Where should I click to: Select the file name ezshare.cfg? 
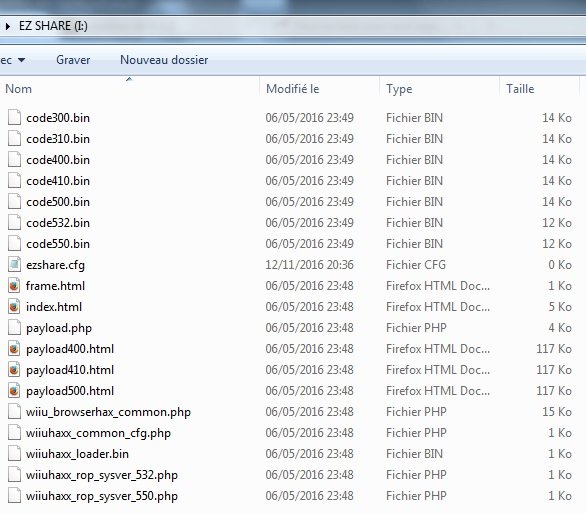55,265
